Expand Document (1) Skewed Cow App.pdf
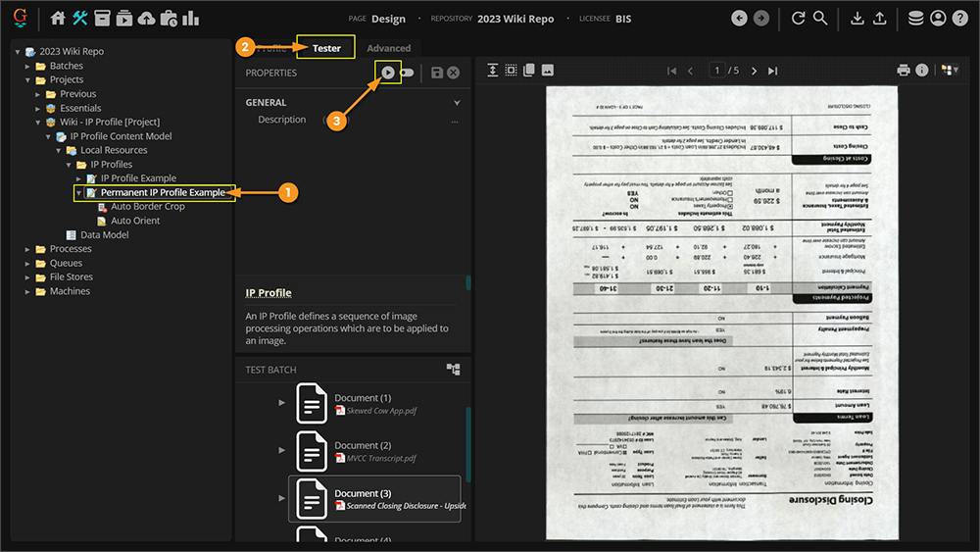 pos(282,403)
